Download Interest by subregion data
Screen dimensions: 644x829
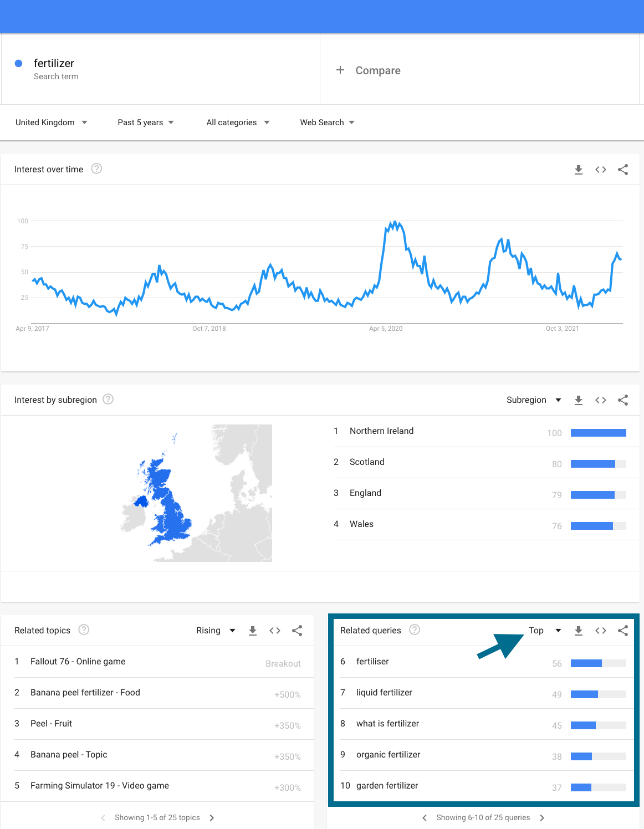578,400
